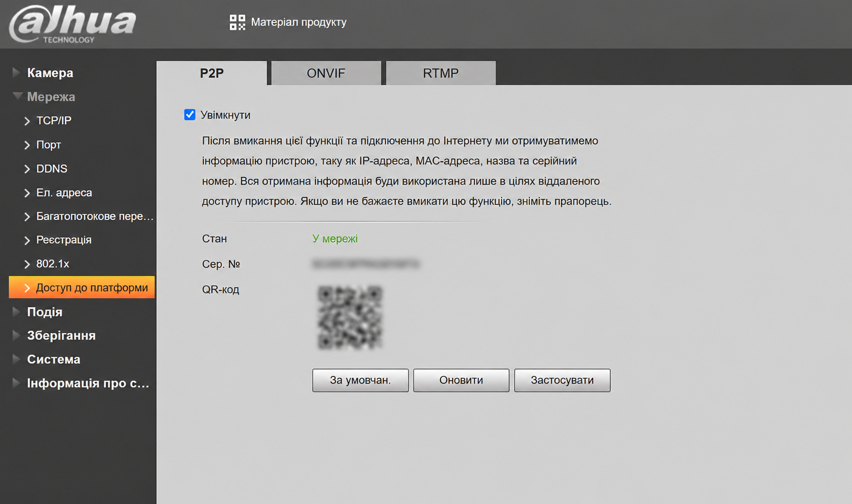Click the chevron beside 802.1x

[x=27, y=264]
